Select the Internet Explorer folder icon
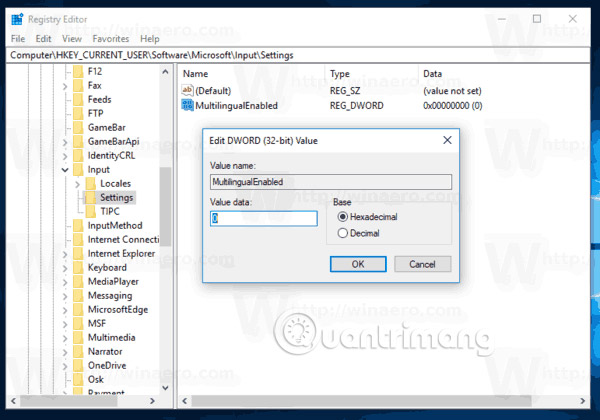This screenshot has width=600, height=420. (78, 254)
